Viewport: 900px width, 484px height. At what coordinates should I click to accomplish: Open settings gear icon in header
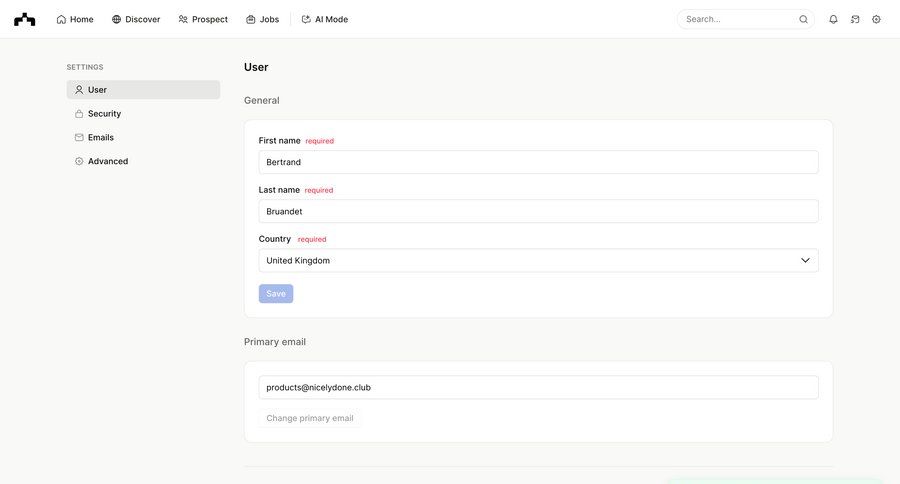click(876, 20)
